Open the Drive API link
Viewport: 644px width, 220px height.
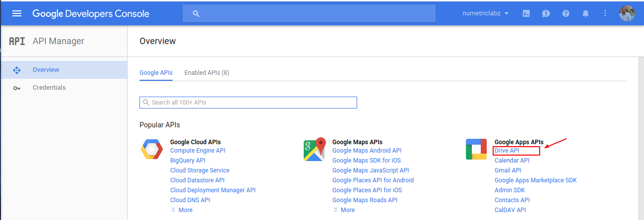coord(507,151)
